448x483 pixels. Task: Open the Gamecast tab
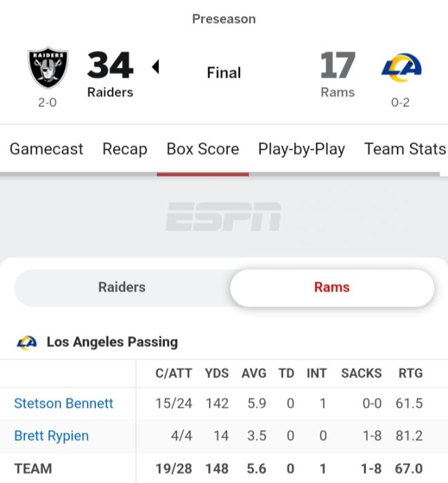pyautogui.click(x=46, y=149)
